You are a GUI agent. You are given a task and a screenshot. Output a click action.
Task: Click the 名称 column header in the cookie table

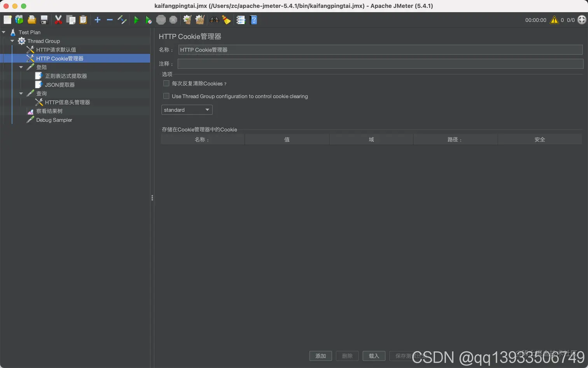203,139
